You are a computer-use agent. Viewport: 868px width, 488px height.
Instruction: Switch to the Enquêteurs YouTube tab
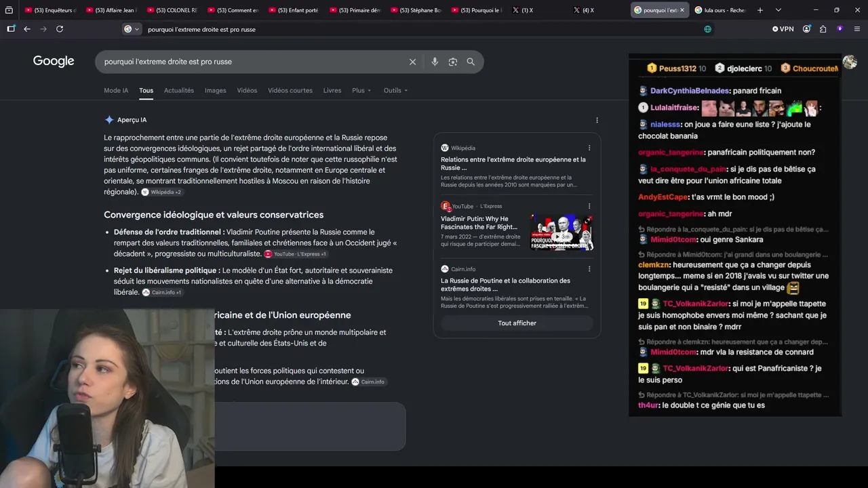[51, 10]
